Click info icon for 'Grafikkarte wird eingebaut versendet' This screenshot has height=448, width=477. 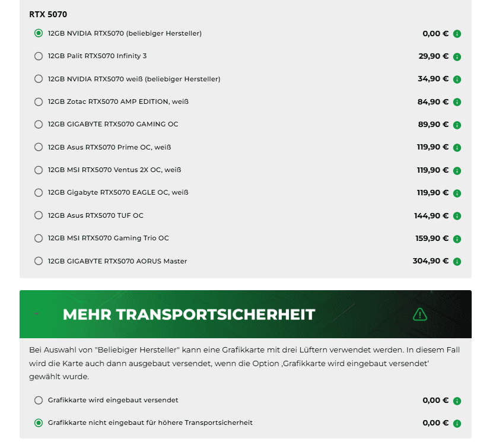[457, 401]
